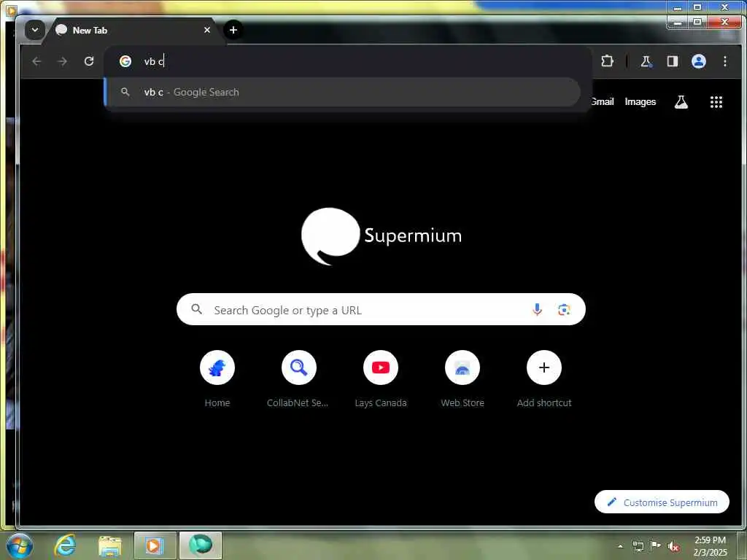The image size is (747, 560).
Task: Click the search icon in suggestion row
Action: 125,92
